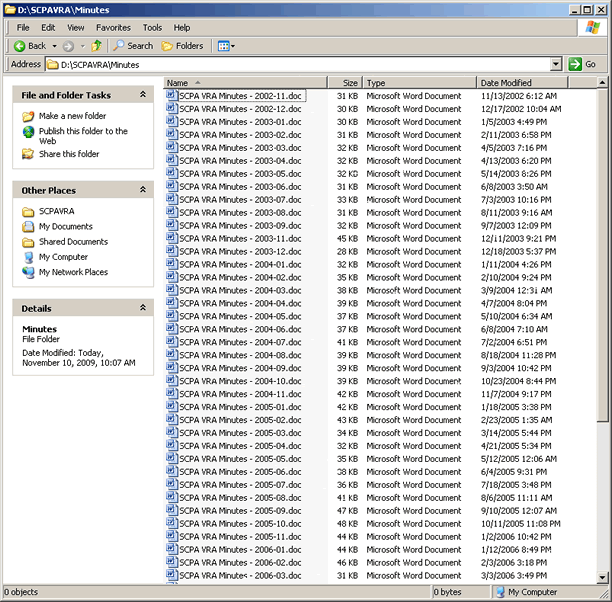Screen dimensions: 612x602
Task: Click Publish to the Web globe icon
Action: point(28,132)
